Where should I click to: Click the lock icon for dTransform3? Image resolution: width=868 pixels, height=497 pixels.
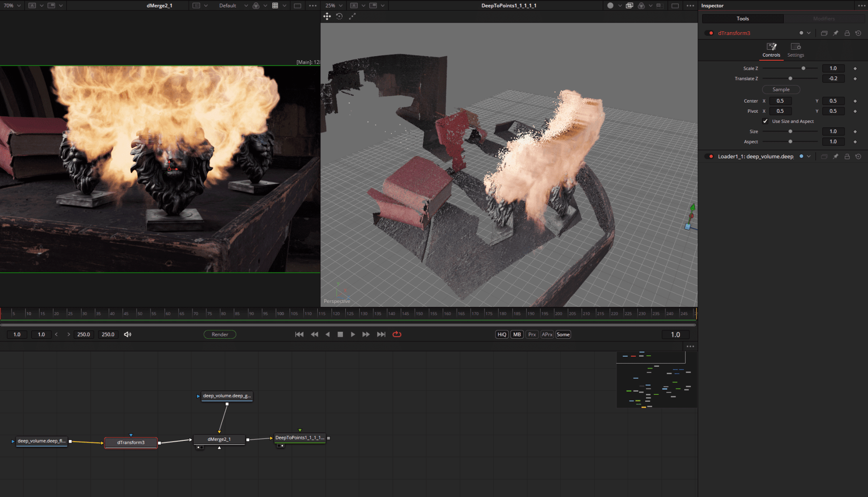(847, 33)
